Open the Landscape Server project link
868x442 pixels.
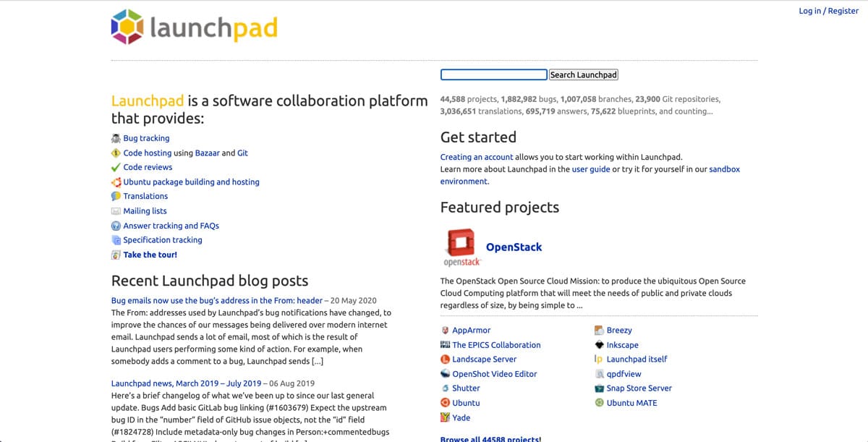[485, 360]
